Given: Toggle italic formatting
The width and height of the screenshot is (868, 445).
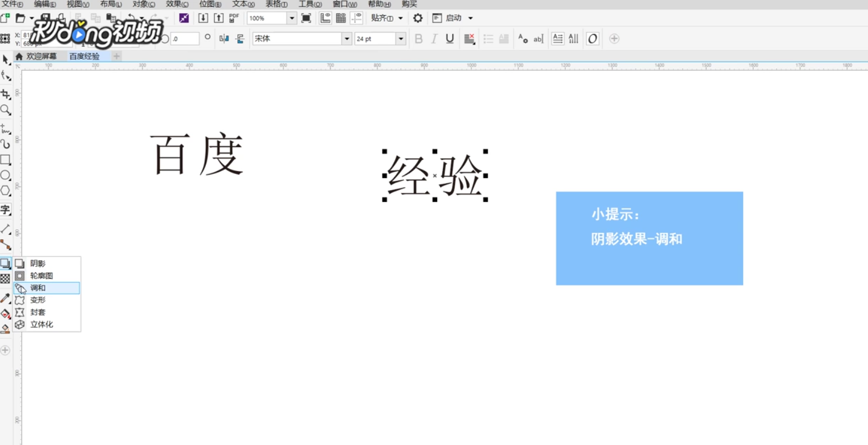Looking at the screenshot, I should [434, 39].
